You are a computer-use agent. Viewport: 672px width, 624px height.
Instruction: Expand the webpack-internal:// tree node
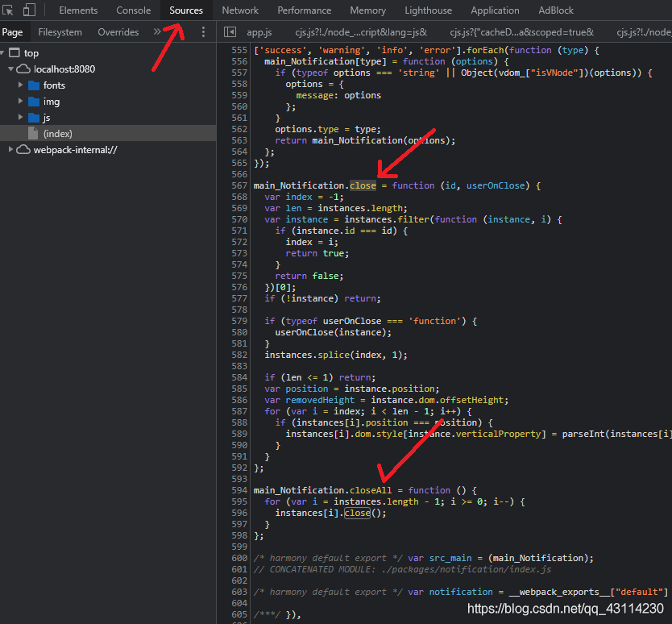click(x=11, y=150)
